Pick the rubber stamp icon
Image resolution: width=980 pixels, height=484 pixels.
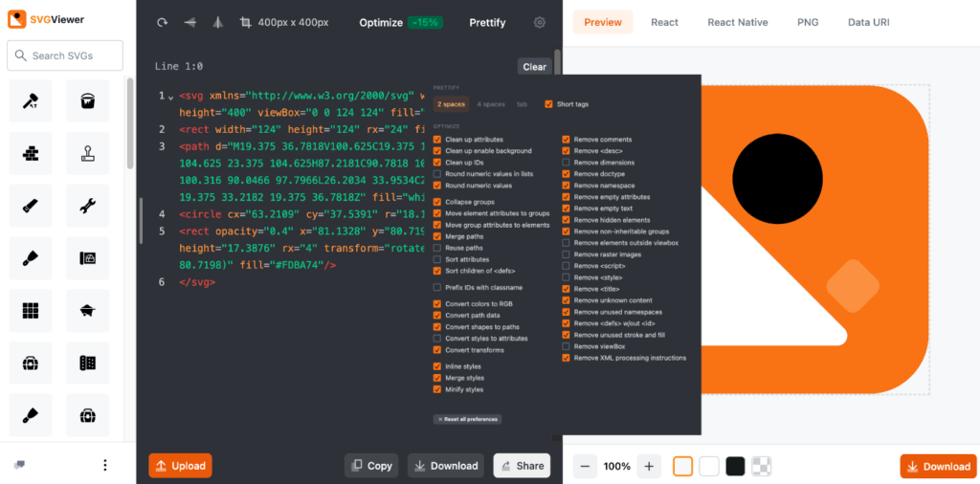click(x=87, y=153)
